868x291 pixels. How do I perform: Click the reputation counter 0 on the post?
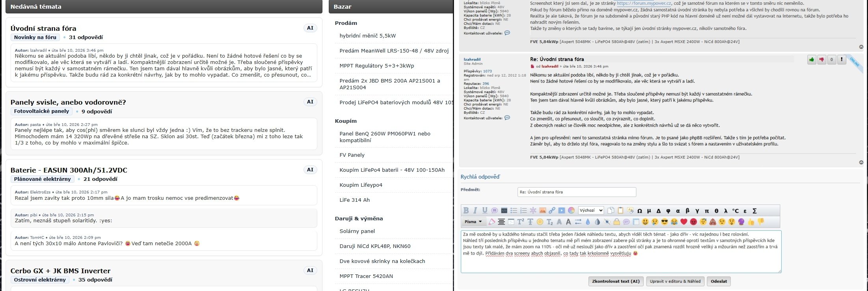coord(831,60)
